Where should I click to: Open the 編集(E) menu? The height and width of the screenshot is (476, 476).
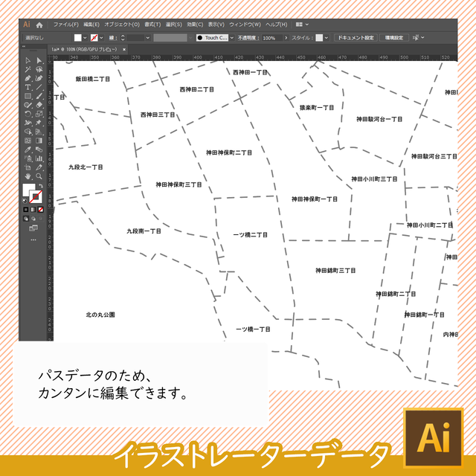[x=91, y=25]
